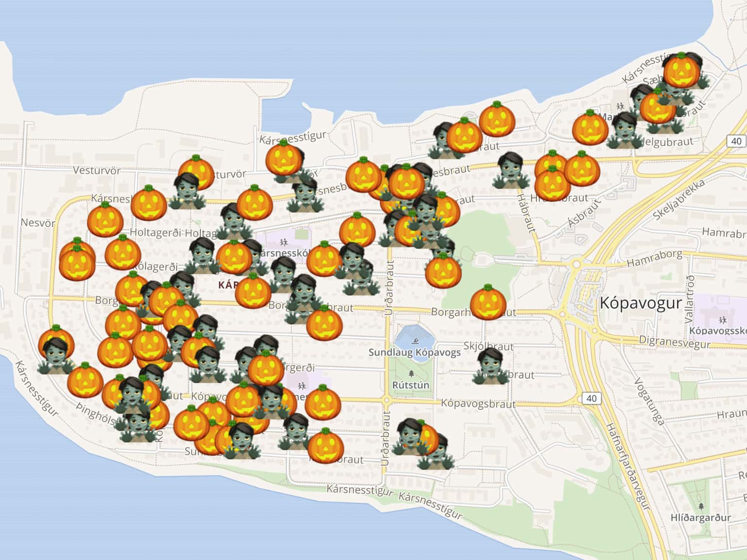Screen dimensions: 747x560
Task: Click the Kópavogur city label
Action: click(x=640, y=302)
